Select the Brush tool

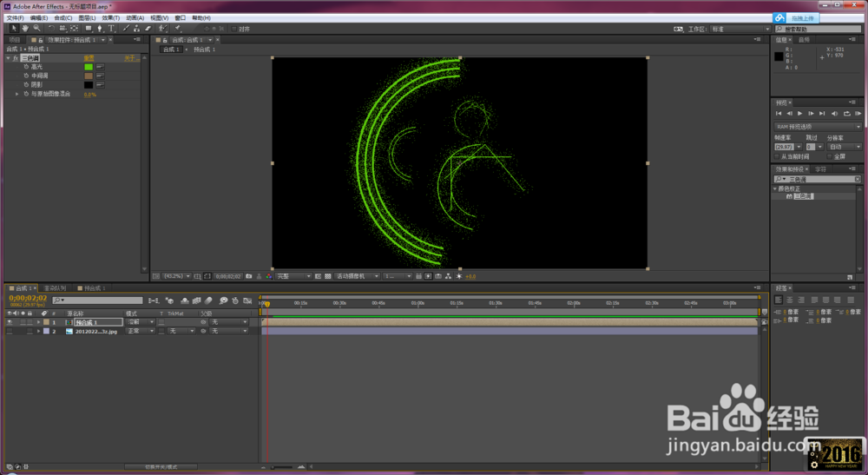tap(126, 29)
